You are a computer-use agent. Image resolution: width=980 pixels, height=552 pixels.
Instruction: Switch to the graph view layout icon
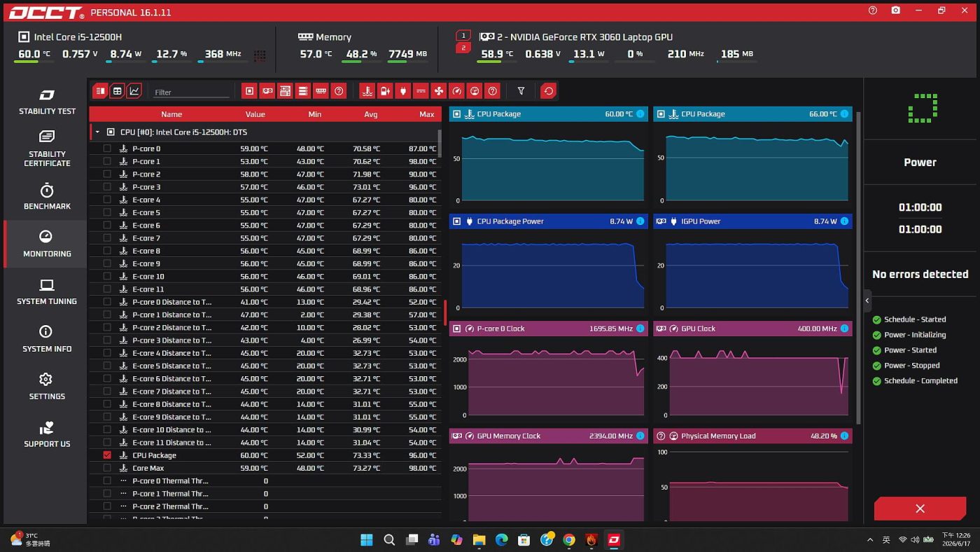tap(134, 91)
